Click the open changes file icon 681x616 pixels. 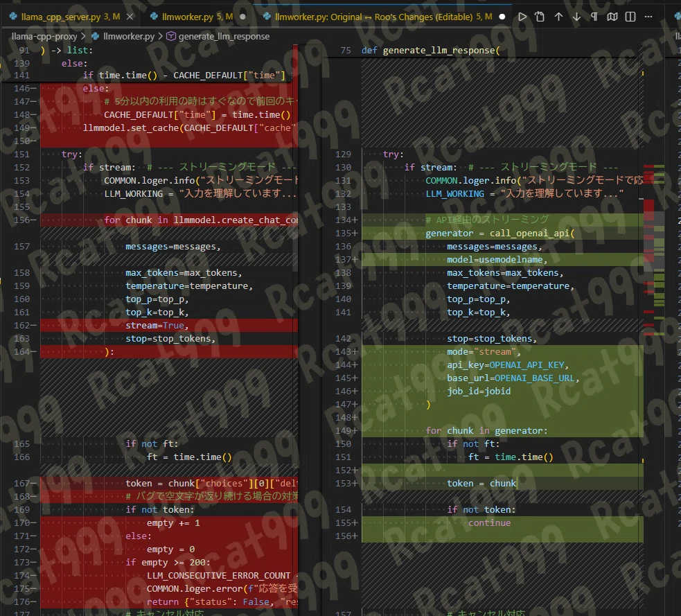540,17
